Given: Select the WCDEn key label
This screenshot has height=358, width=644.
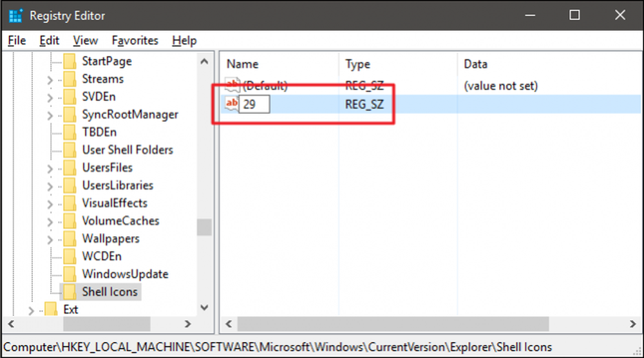Looking at the screenshot, I should (x=102, y=256).
